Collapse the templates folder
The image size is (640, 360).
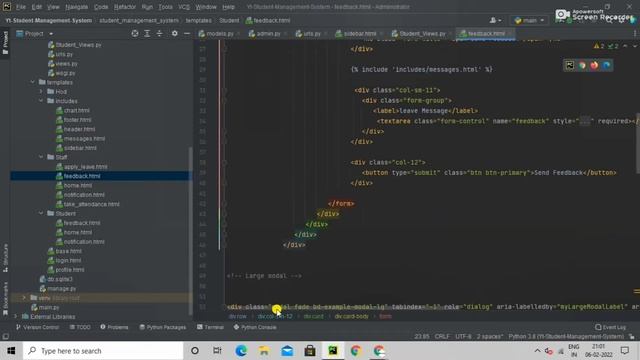pos(33,82)
